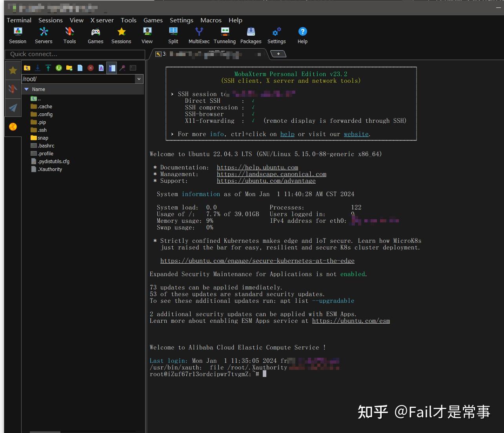
Task: Expand the /root/ path dropdown arrow
Action: (x=139, y=79)
